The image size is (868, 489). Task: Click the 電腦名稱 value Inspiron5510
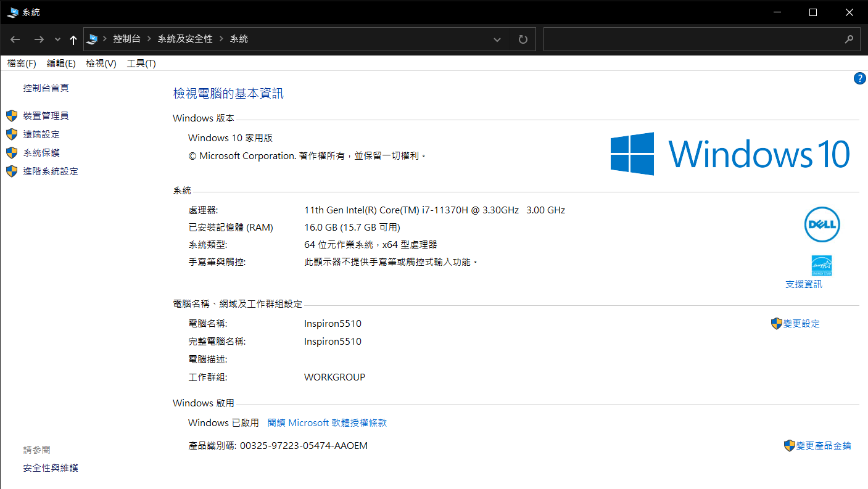pos(333,324)
